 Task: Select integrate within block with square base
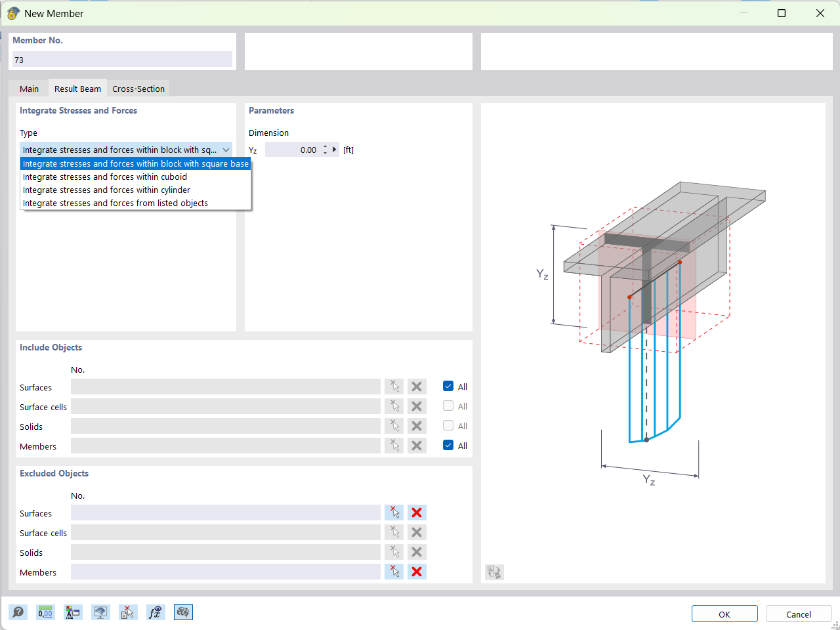click(x=136, y=163)
